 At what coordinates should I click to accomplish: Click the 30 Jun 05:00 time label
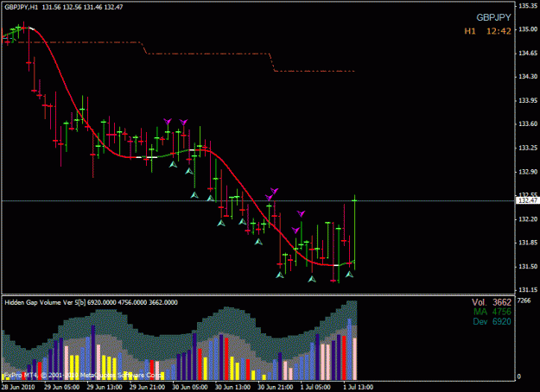tap(190, 387)
